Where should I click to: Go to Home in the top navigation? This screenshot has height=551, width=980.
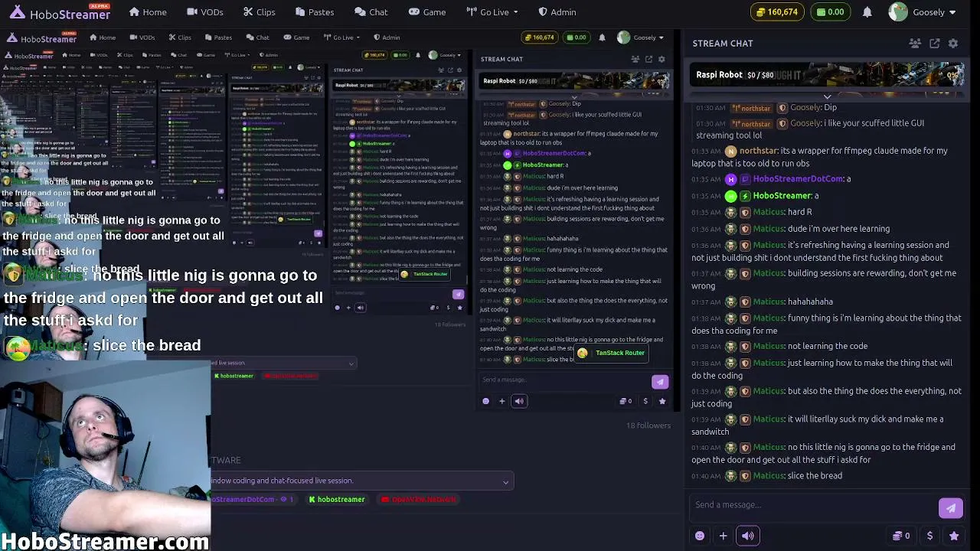tap(148, 12)
